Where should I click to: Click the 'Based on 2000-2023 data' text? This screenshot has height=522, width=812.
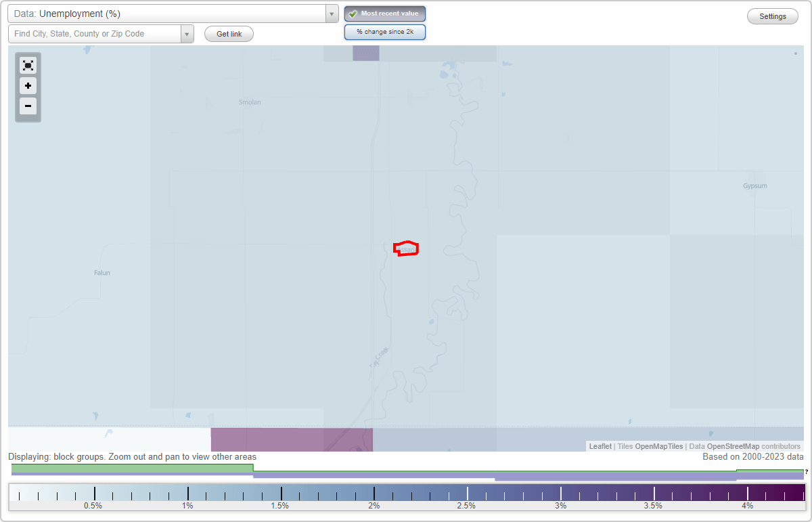(x=753, y=457)
